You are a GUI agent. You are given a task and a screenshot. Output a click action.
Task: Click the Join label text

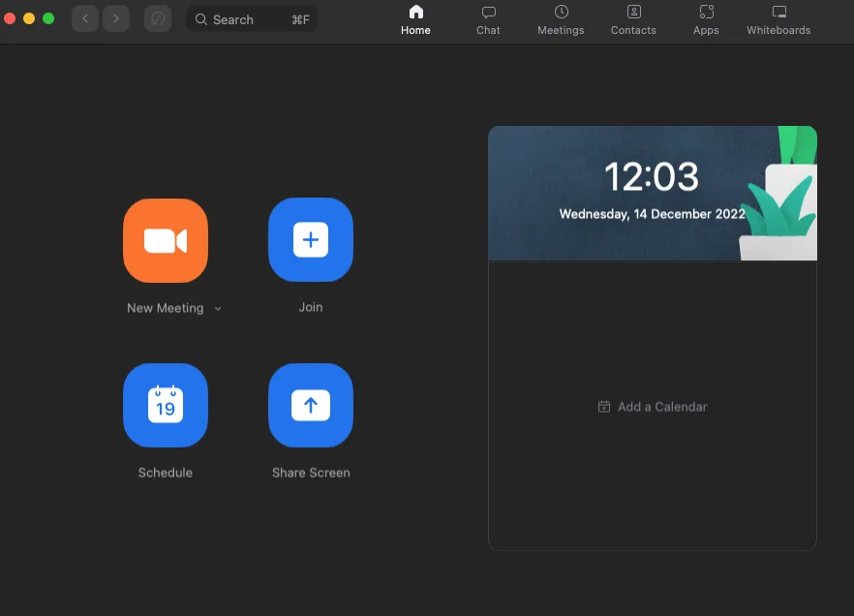pyautogui.click(x=311, y=307)
